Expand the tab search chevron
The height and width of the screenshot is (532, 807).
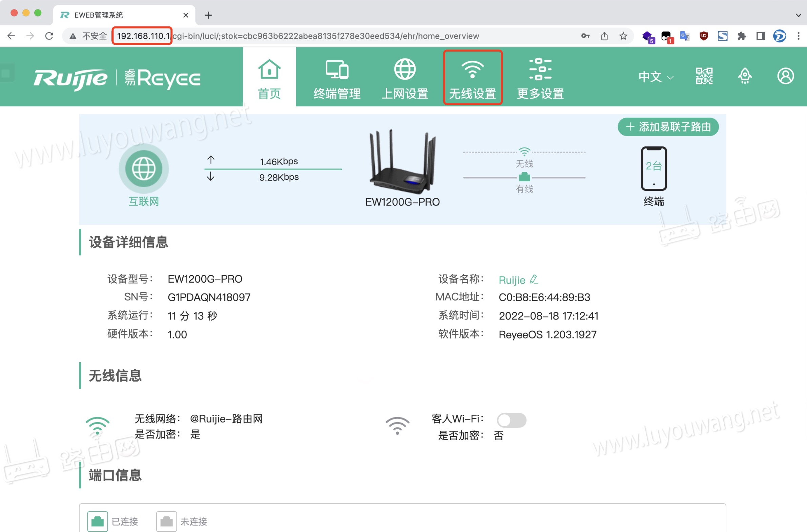pos(799,15)
